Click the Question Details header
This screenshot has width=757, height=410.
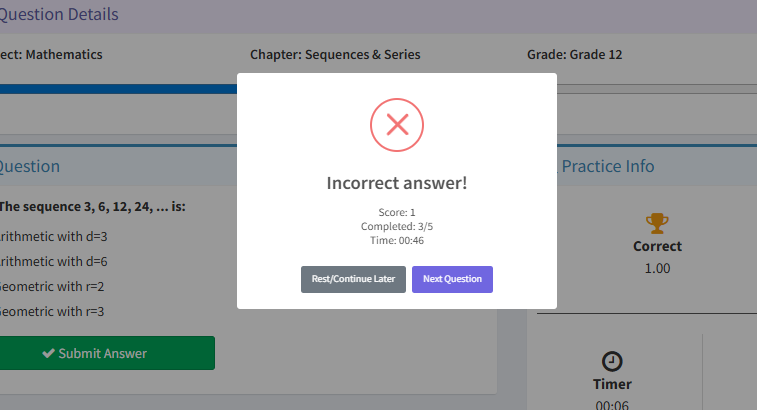tap(60, 15)
